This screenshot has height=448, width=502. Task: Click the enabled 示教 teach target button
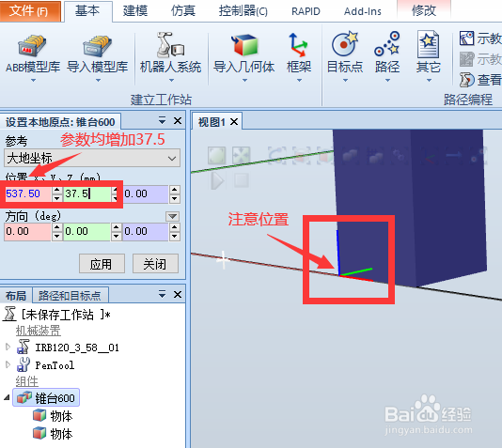(480, 39)
